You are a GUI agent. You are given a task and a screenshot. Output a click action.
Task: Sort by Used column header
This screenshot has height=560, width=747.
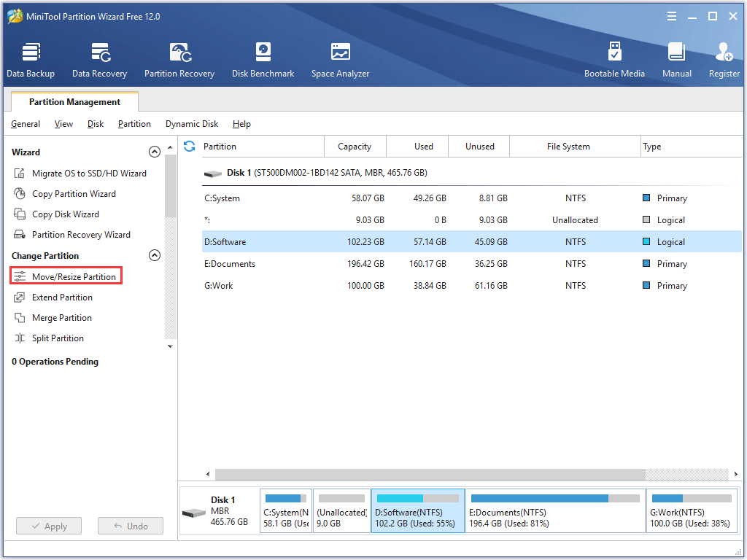(417, 146)
